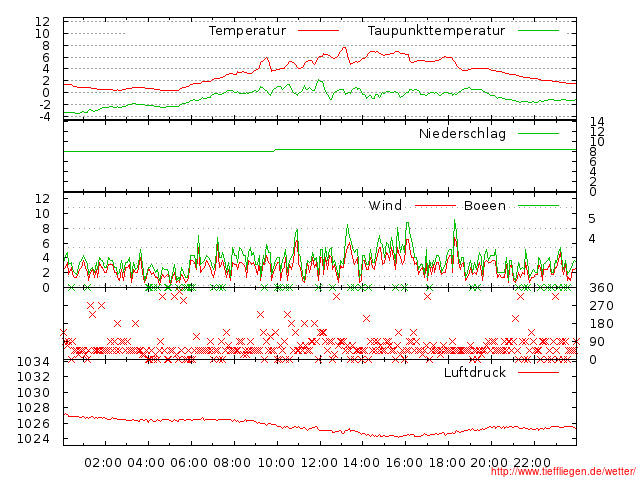
Task: Click the 1024 pressure axis value
Action: coord(33,439)
